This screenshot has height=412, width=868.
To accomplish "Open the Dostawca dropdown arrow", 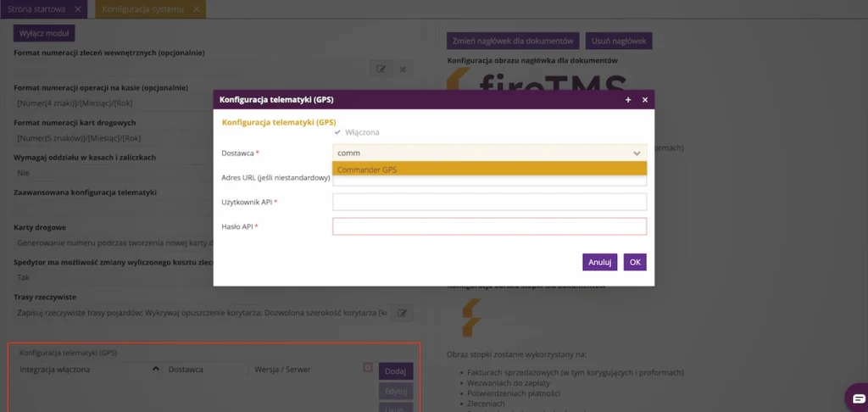I will tap(637, 153).
